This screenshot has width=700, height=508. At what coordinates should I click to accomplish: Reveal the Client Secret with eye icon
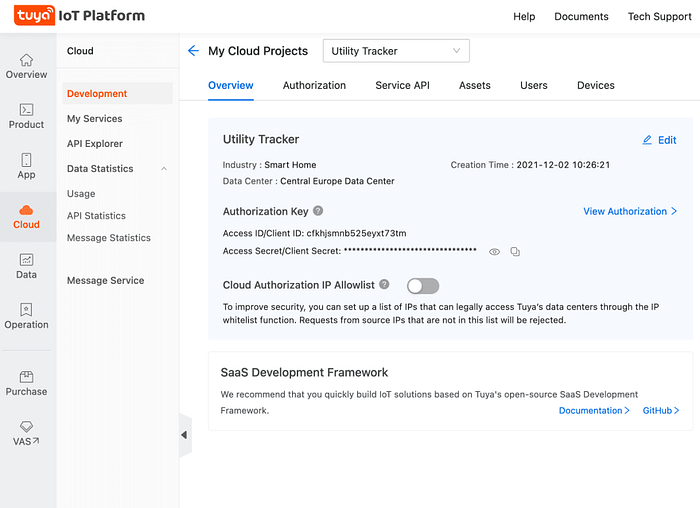[494, 252]
